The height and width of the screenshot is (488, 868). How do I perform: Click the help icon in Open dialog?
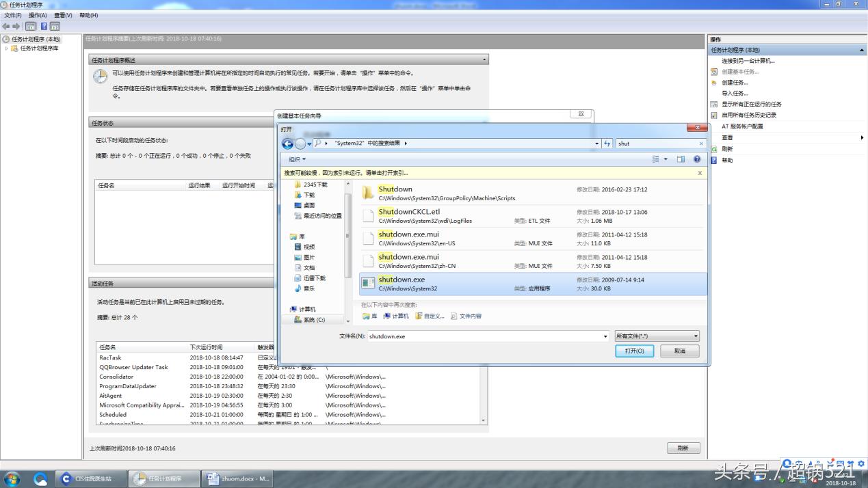click(697, 159)
